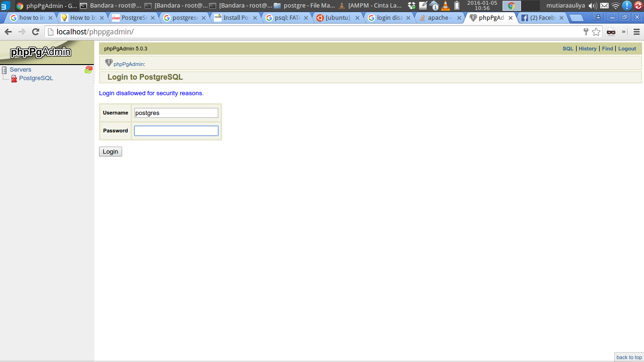The image size is (644, 362).
Task: Click the desktop menu icon in the panel
Action: (x=5, y=6)
